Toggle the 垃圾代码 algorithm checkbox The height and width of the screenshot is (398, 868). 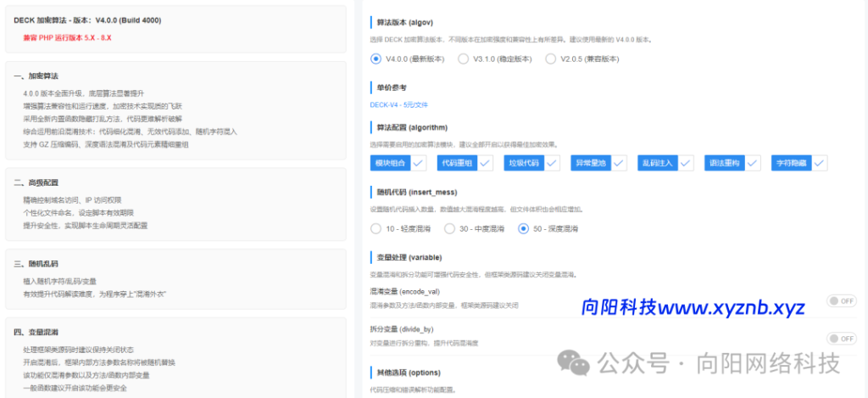pos(531,163)
